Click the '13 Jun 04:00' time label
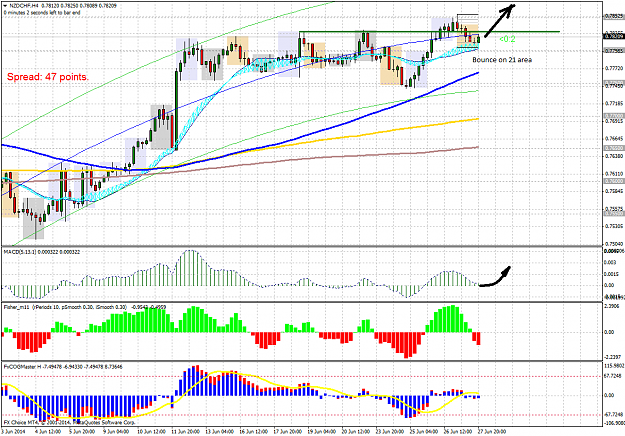The height and width of the screenshot is (436, 625). (x=219, y=431)
